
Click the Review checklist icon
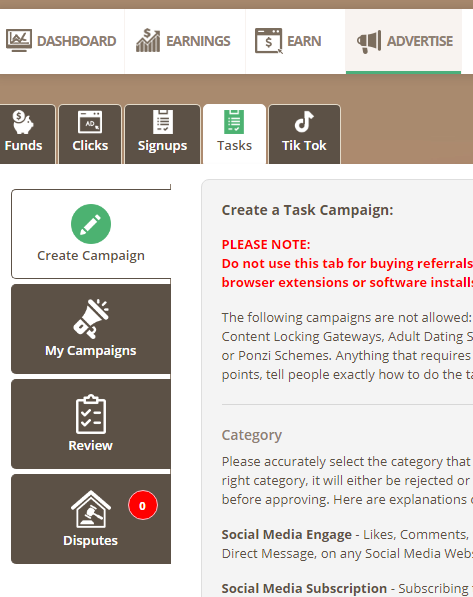[x=91, y=414]
